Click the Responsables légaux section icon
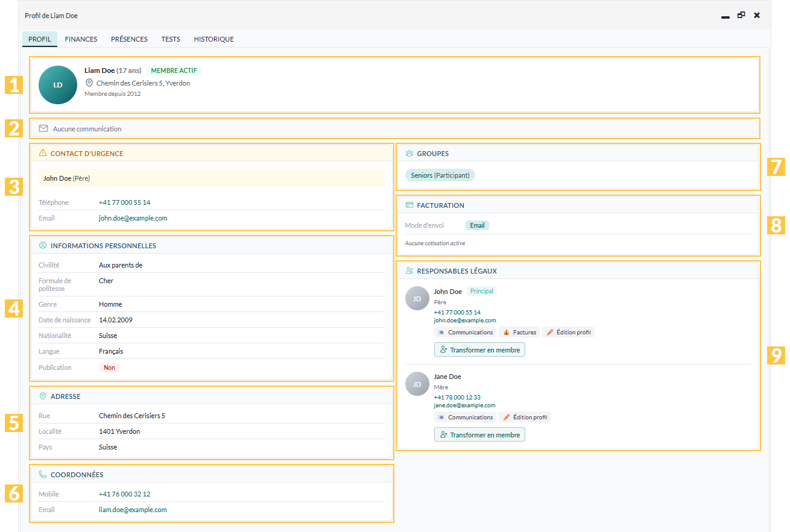 tap(409, 271)
